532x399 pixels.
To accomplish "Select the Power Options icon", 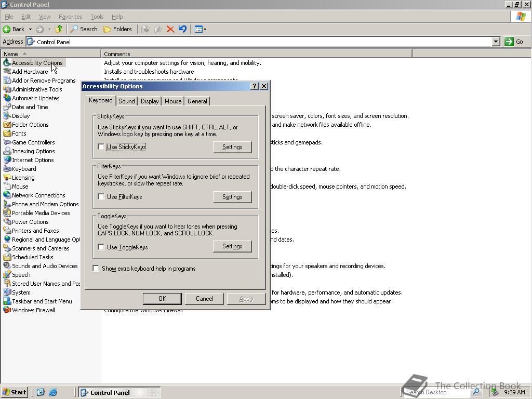I will pyautogui.click(x=7, y=221).
